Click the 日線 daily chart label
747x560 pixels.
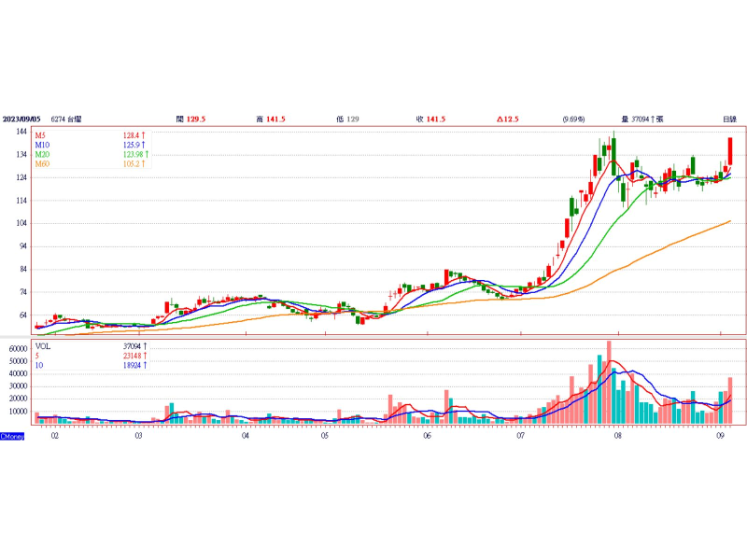(x=729, y=119)
